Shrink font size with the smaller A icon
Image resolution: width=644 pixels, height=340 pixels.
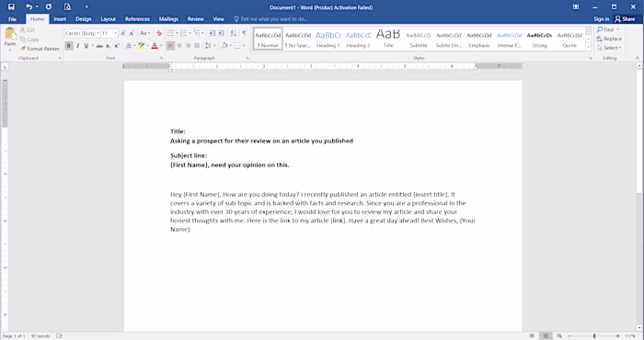[x=132, y=33]
